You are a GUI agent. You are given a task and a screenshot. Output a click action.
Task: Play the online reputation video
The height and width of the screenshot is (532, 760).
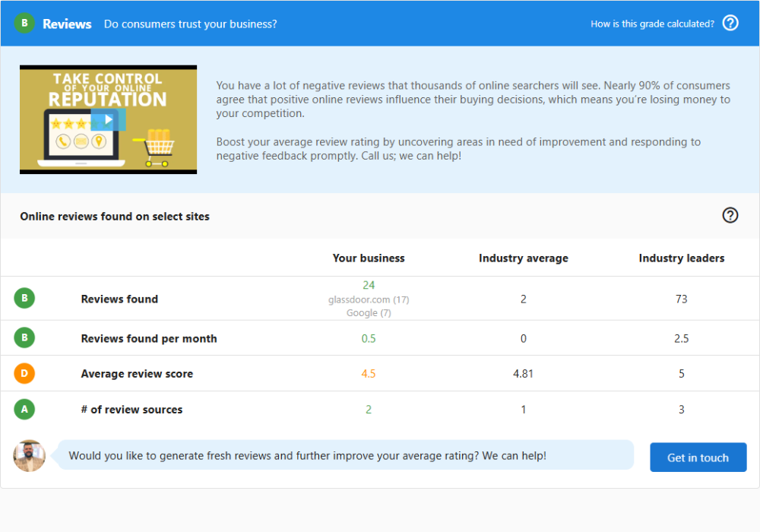(x=108, y=119)
